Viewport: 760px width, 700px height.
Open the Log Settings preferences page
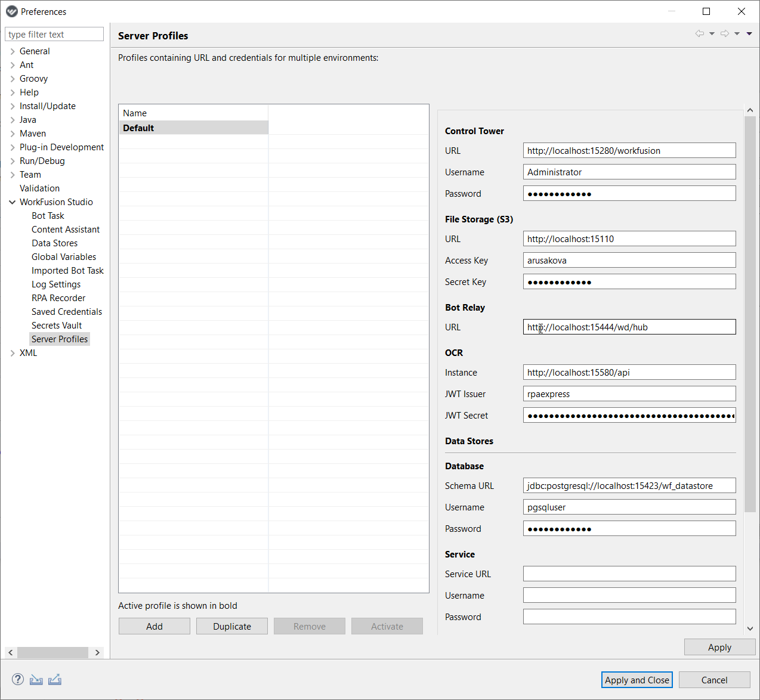(x=56, y=284)
